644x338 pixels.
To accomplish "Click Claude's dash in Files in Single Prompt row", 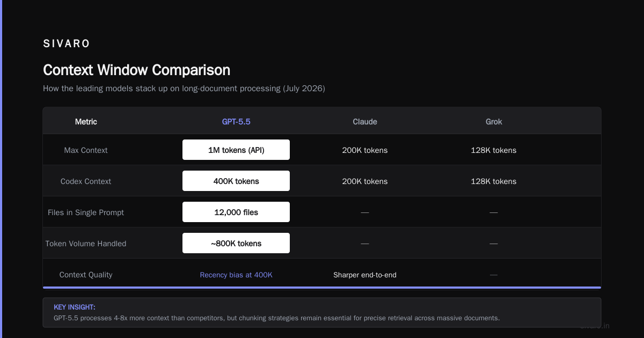I will [x=365, y=212].
